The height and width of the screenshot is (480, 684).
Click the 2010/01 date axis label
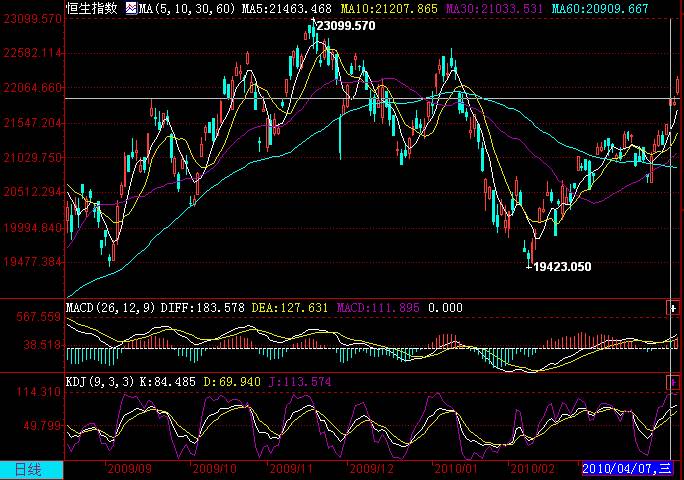456,470
